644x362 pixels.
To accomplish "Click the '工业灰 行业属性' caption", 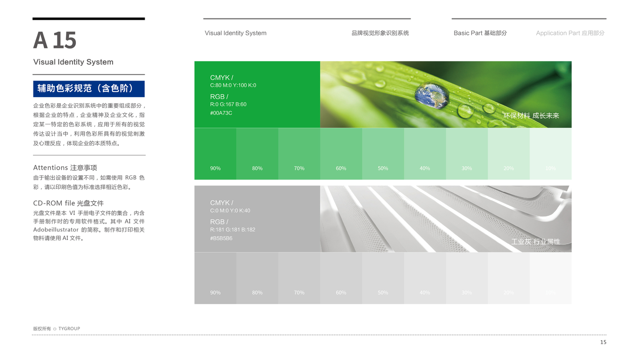I will [536, 241].
